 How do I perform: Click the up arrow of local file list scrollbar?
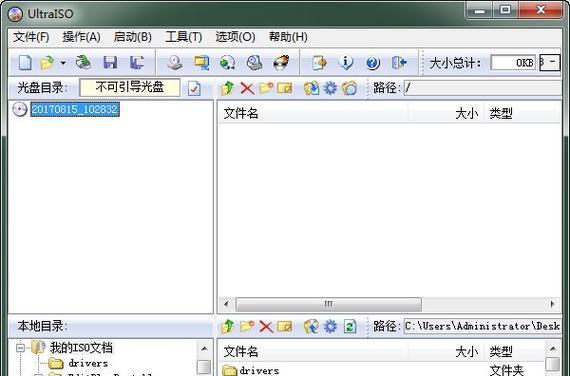pos(553,349)
